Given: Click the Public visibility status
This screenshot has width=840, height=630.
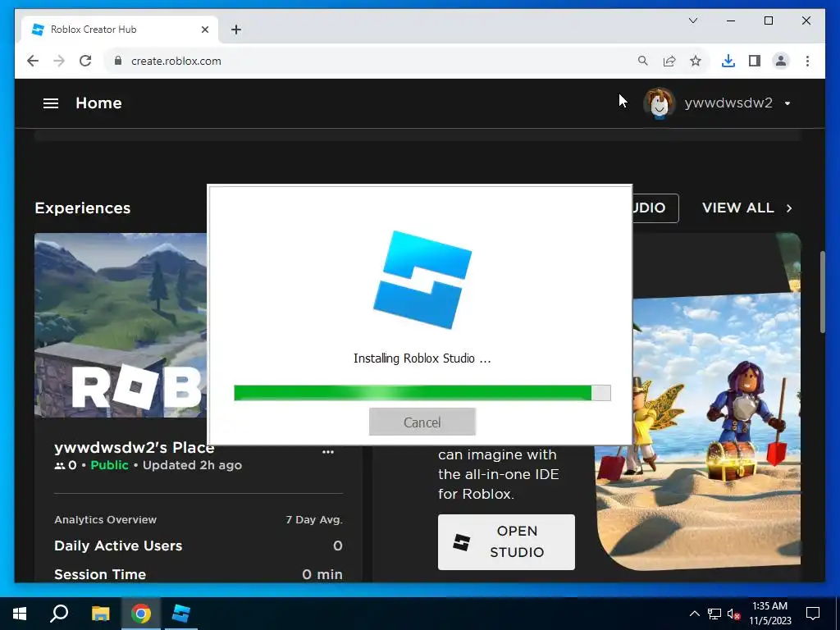Looking at the screenshot, I should (109, 465).
